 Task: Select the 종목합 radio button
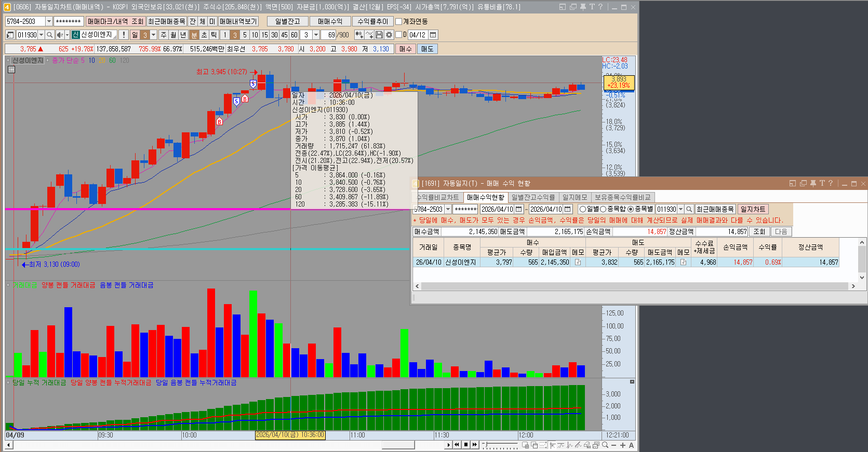pyautogui.click(x=604, y=209)
